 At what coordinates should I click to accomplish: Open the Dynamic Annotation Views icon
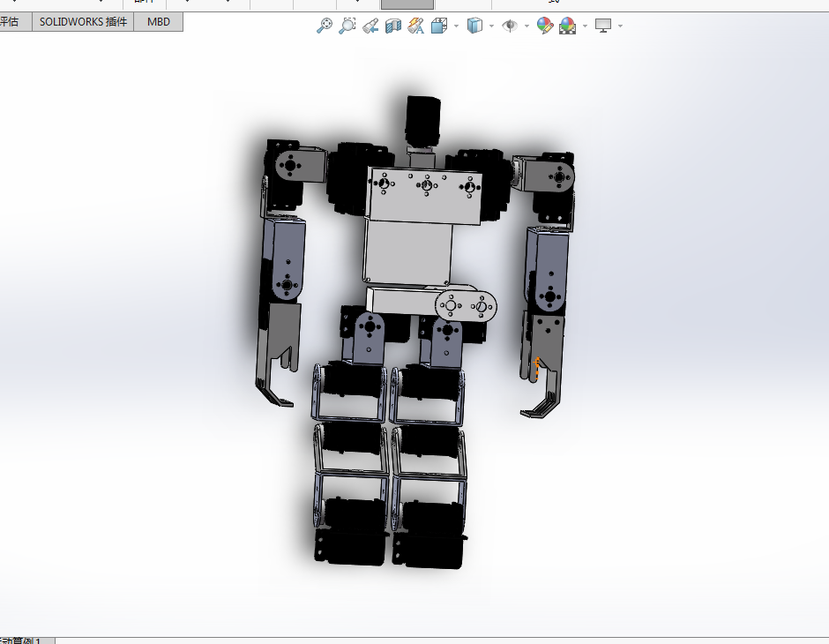(x=416, y=26)
